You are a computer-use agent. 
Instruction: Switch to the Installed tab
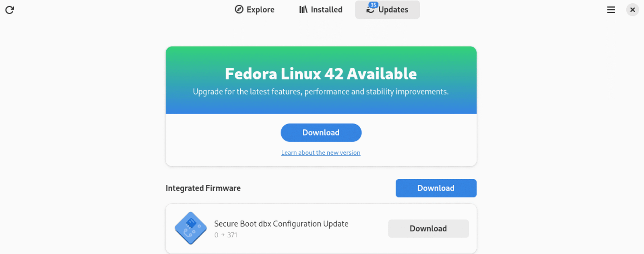point(321,10)
